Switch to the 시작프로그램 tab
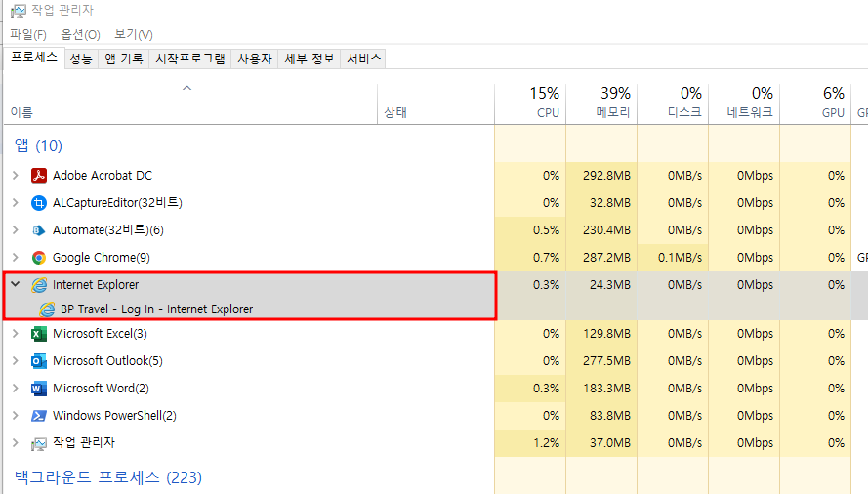Image resolution: width=868 pixels, height=494 pixels. pyautogui.click(x=191, y=59)
